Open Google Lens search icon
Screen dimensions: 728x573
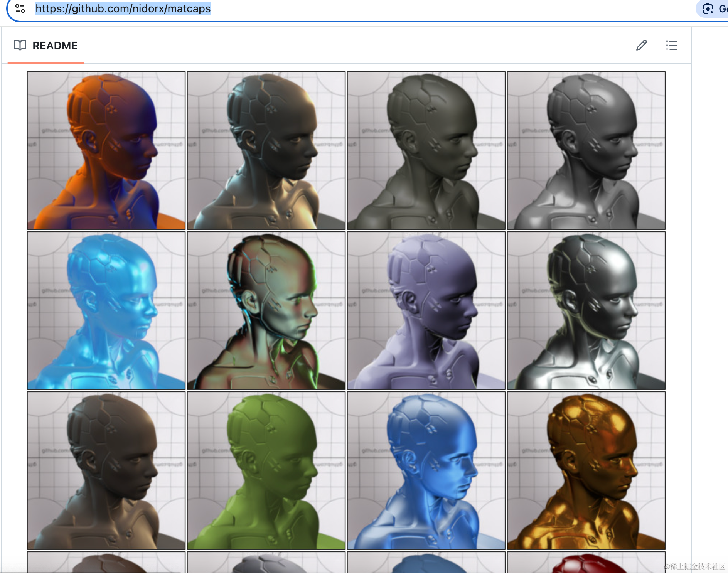click(x=708, y=8)
